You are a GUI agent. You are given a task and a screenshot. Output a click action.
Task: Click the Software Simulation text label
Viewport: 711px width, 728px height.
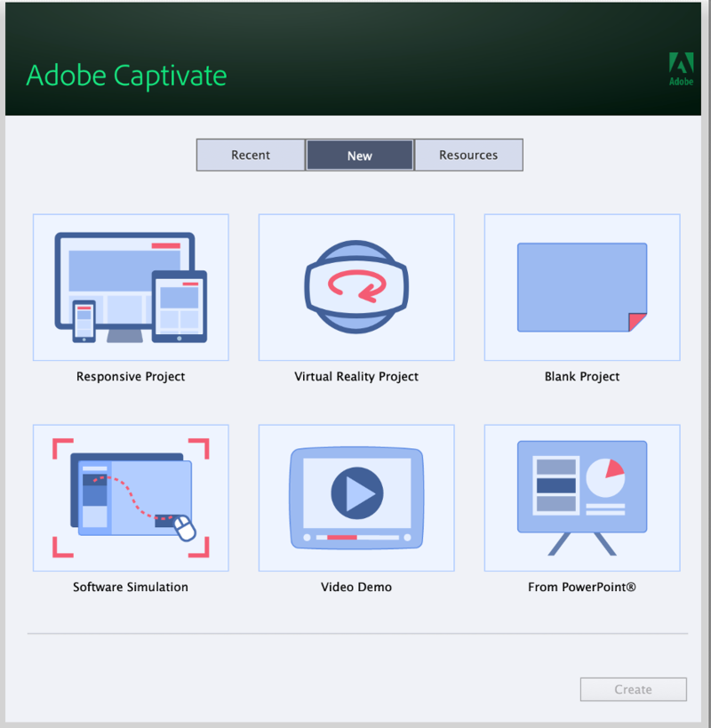[131, 588]
